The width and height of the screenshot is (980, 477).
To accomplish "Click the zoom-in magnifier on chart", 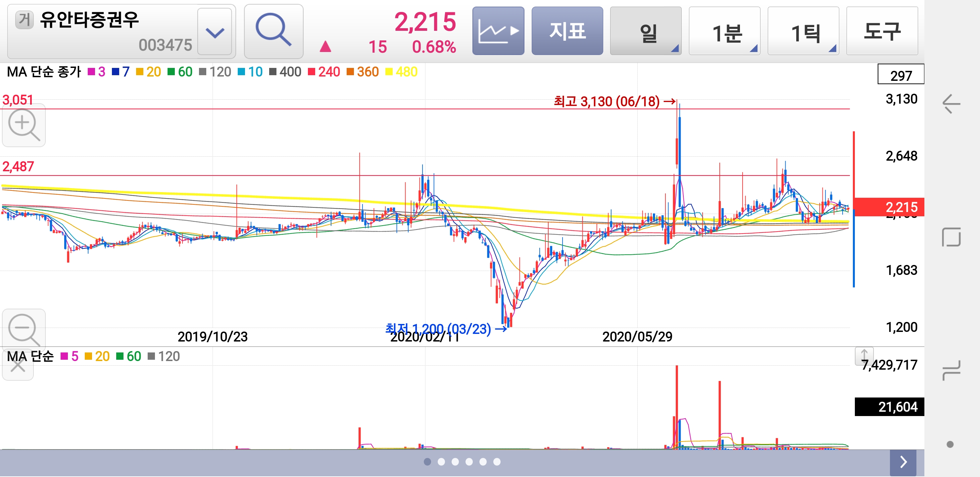I will [24, 125].
